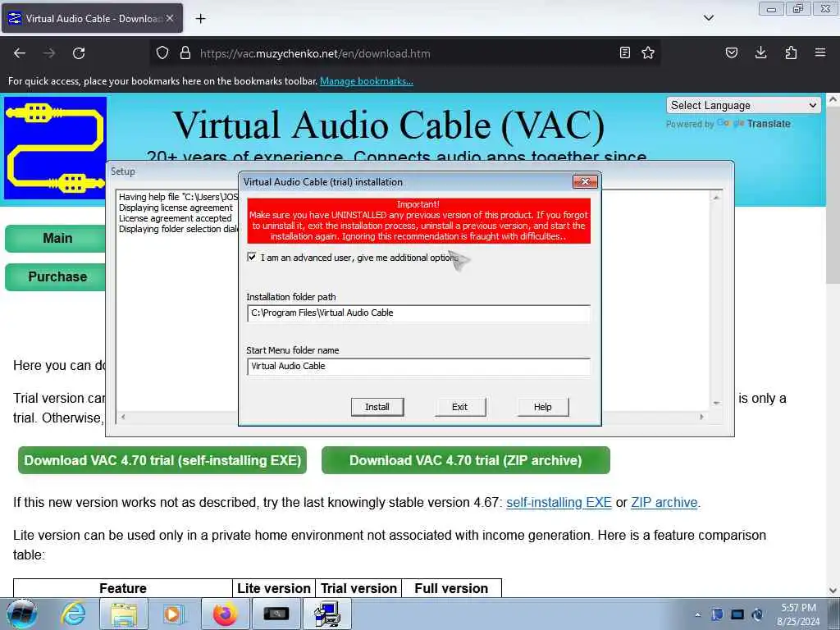
Task: Download VAC 4.70 trial ZIP archive
Action: pyautogui.click(x=466, y=460)
